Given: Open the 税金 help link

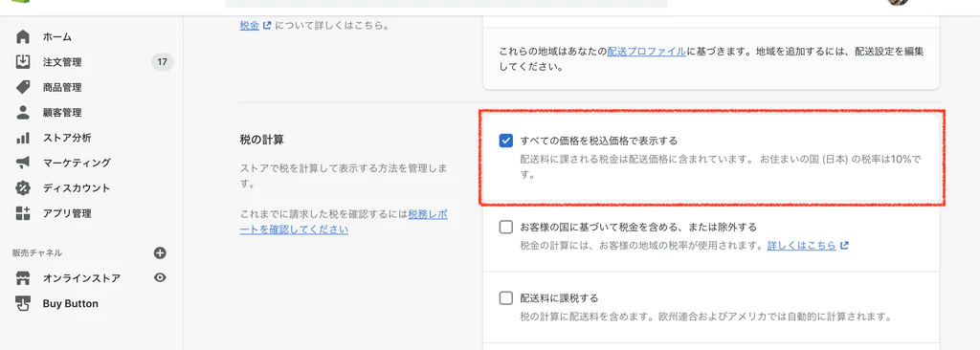Looking at the screenshot, I should click(x=250, y=26).
